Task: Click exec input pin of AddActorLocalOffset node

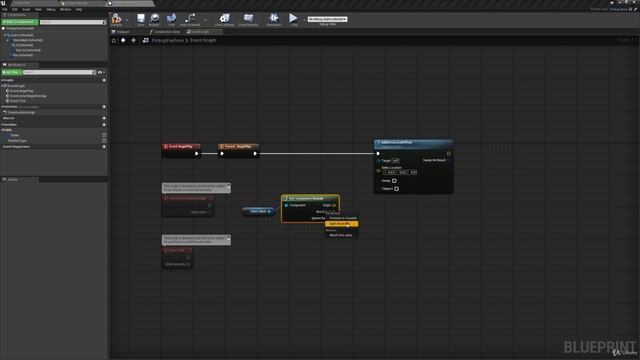Action: point(378,153)
